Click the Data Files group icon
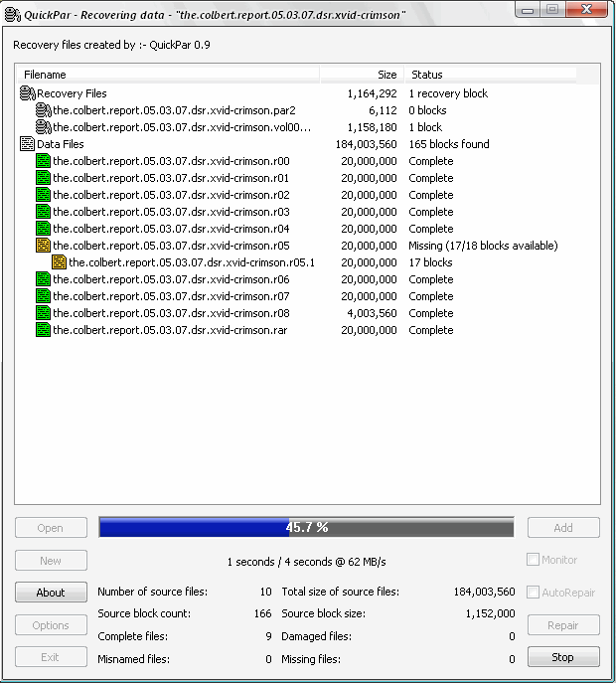This screenshot has width=616, height=683. pyautogui.click(x=28, y=144)
